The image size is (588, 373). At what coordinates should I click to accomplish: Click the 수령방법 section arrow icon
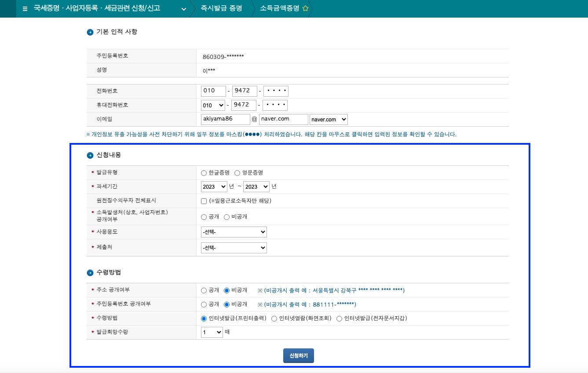click(x=90, y=273)
